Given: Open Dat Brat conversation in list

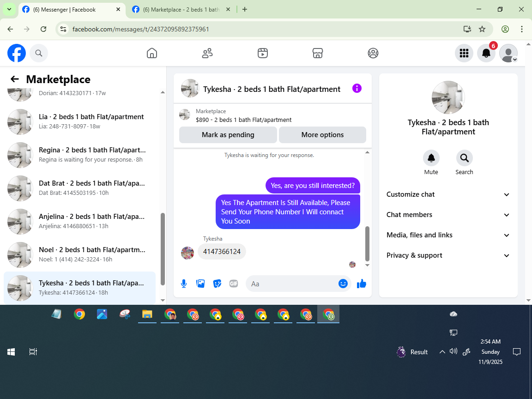Looking at the screenshot, I should (x=80, y=188).
